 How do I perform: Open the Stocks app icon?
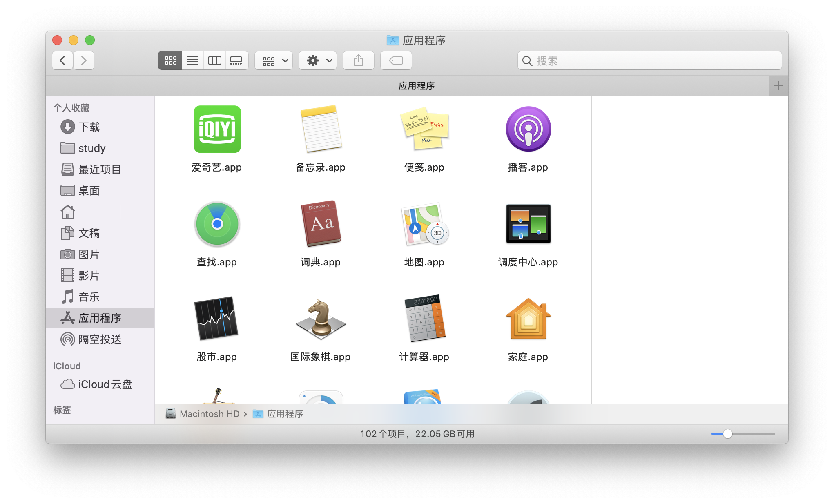pyautogui.click(x=217, y=319)
